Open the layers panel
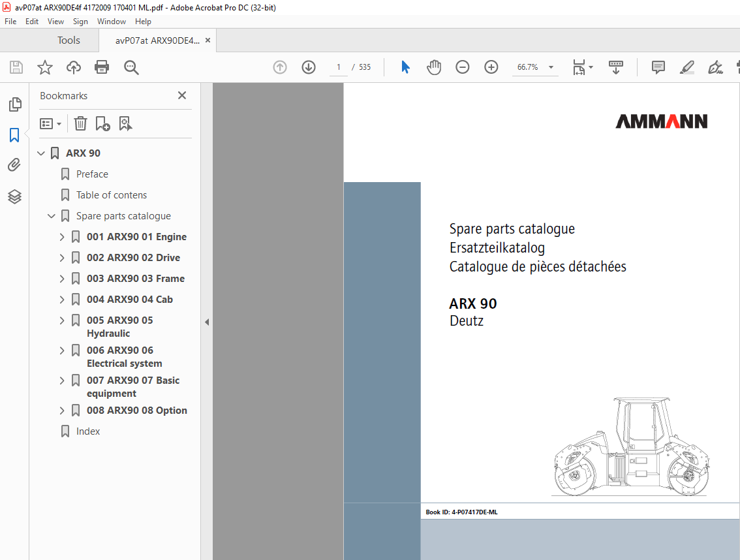This screenshot has width=740, height=560. click(x=14, y=196)
